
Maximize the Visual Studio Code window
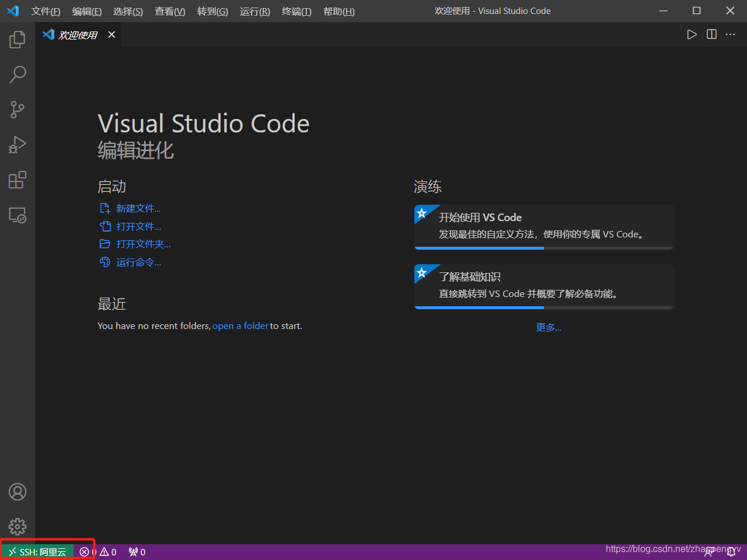click(x=697, y=11)
